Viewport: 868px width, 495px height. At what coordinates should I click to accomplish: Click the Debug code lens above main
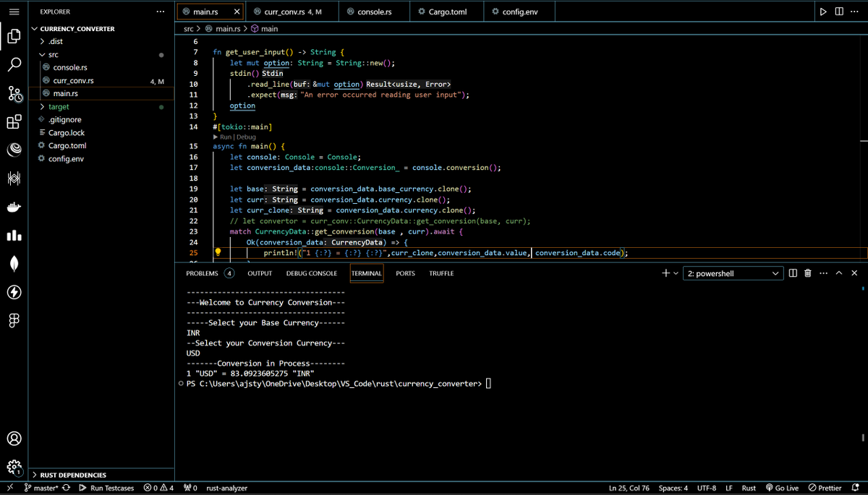pos(246,137)
